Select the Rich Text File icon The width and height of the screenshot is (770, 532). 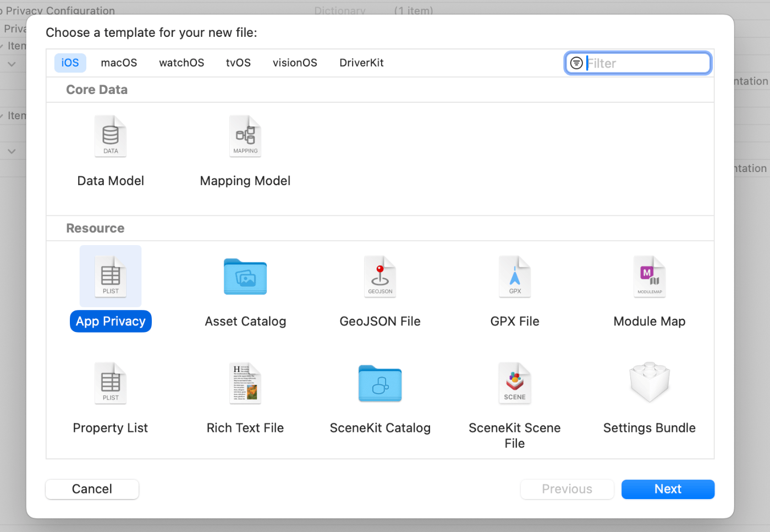click(245, 383)
